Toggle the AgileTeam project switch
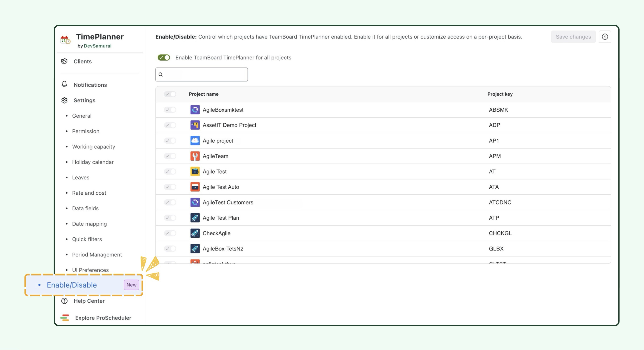The width and height of the screenshot is (644, 350). pos(170,156)
